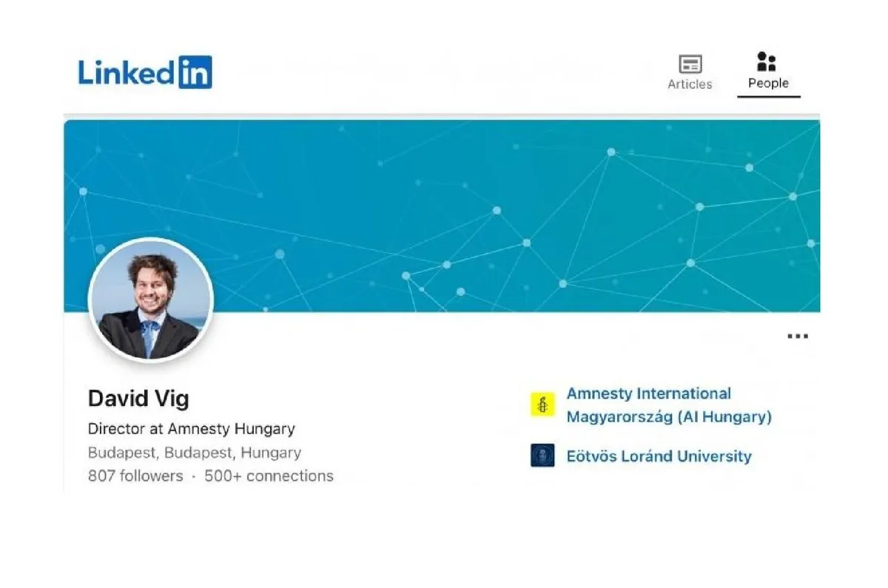Click the "(AI Hungary)" line of the Amnesty link
Image resolution: width=888 pixels, height=588 pixels.
pyautogui.click(x=724, y=417)
